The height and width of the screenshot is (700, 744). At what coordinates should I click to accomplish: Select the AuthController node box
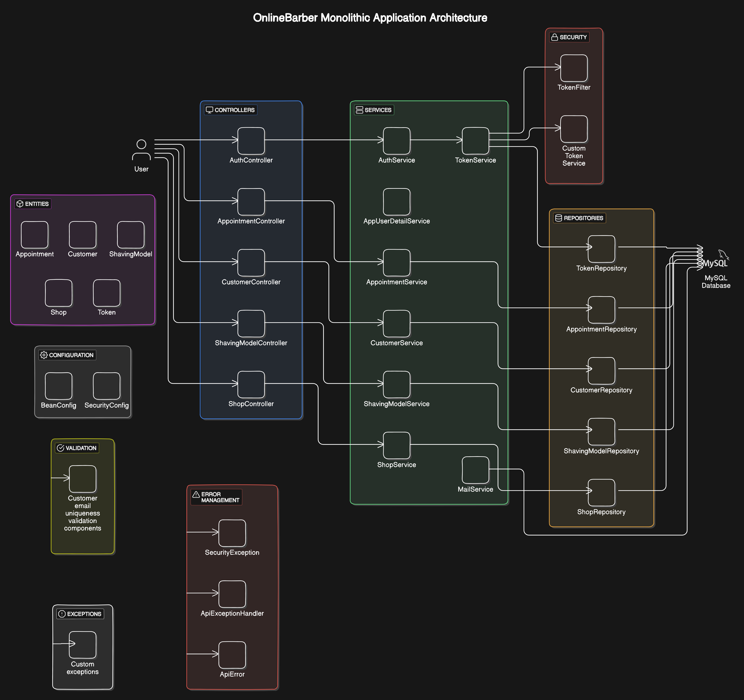(251, 141)
